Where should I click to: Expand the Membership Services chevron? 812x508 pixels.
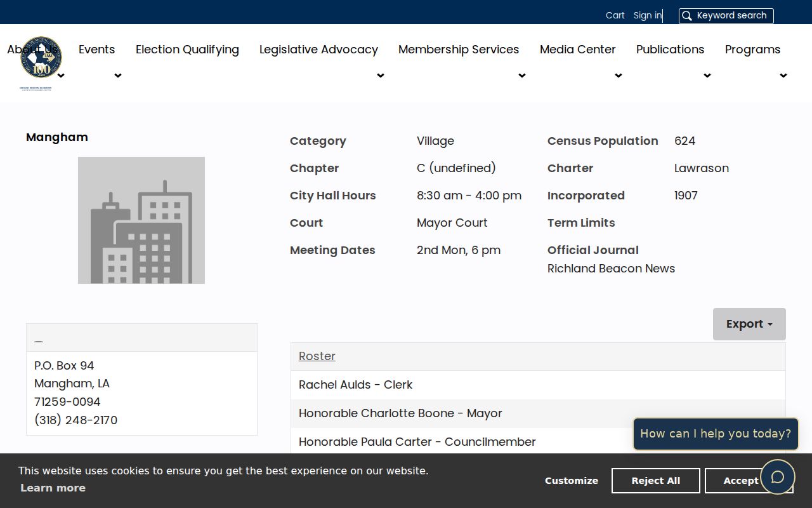point(522,76)
